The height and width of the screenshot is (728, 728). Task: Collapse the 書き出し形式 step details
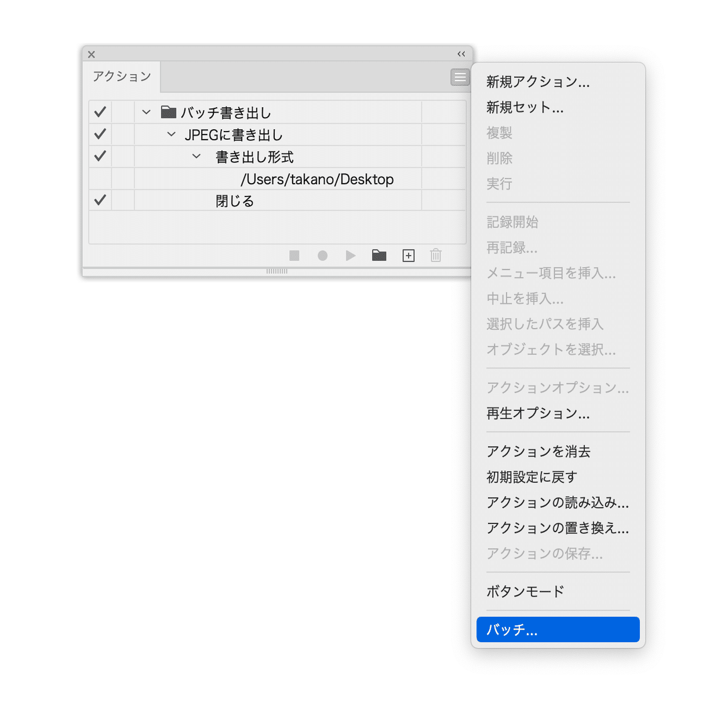196,156
